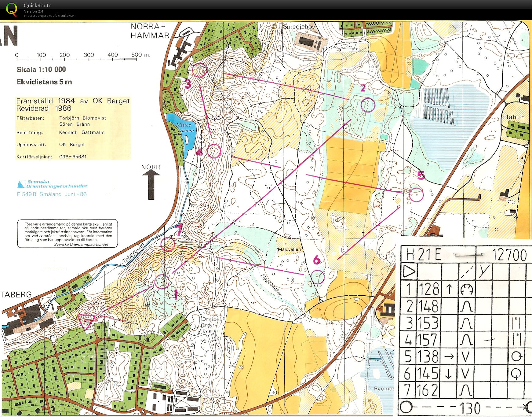Click control circle 4 beside Mattes damm
The height and width of the screenshot is (417, 532).
coord(214,151)
